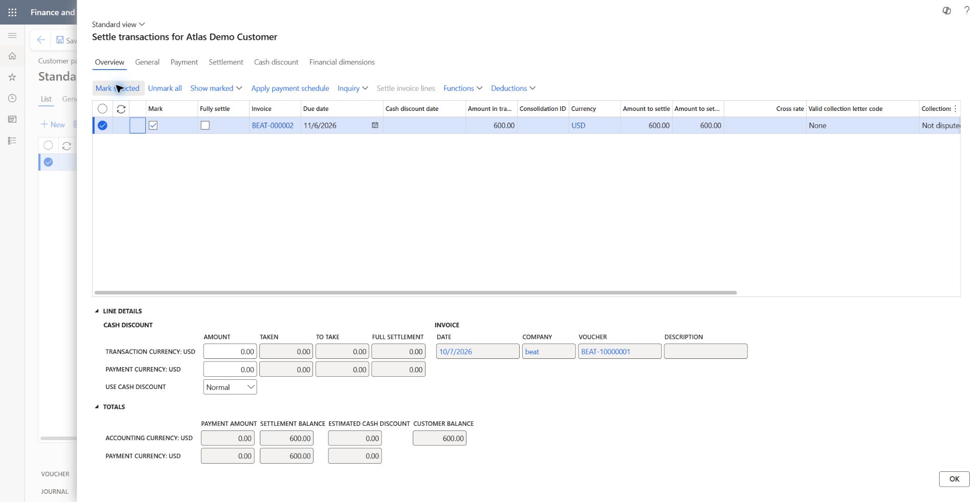Click the OK button

click(x=954, y=479)
